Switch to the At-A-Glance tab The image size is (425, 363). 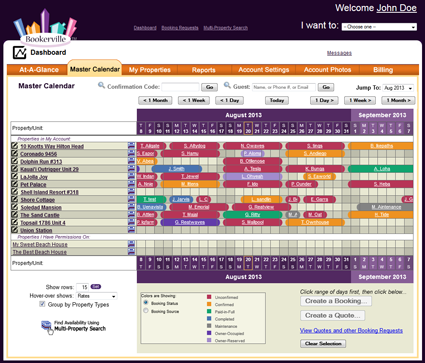point(39,70)
